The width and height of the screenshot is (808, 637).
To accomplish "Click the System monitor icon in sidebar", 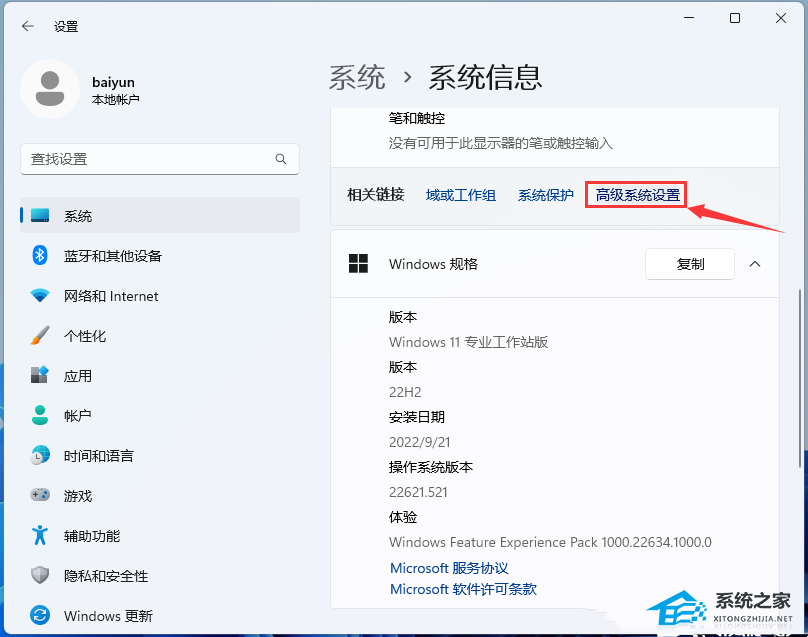I will pyautogui.click(x=40, y=216).
